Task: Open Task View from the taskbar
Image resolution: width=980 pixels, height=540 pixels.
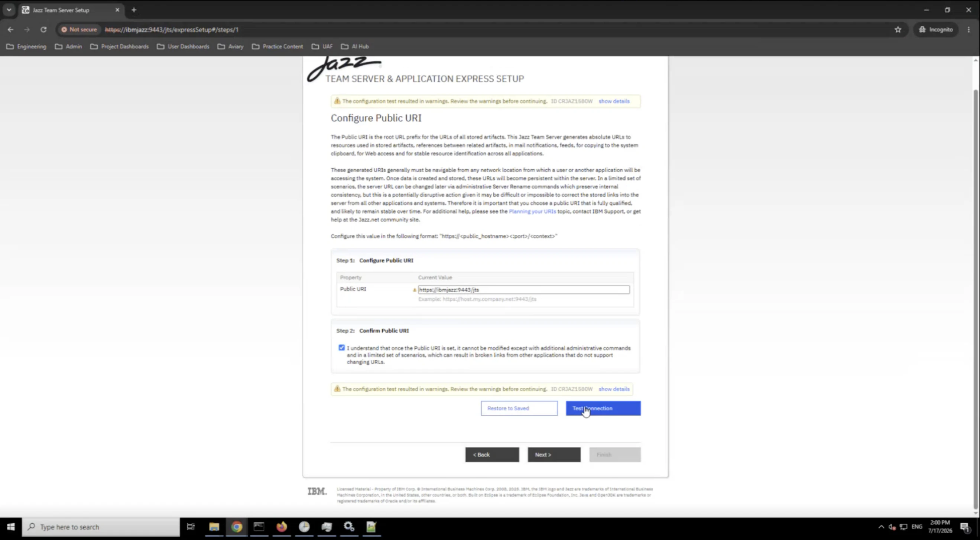Action: coord(191,527)
